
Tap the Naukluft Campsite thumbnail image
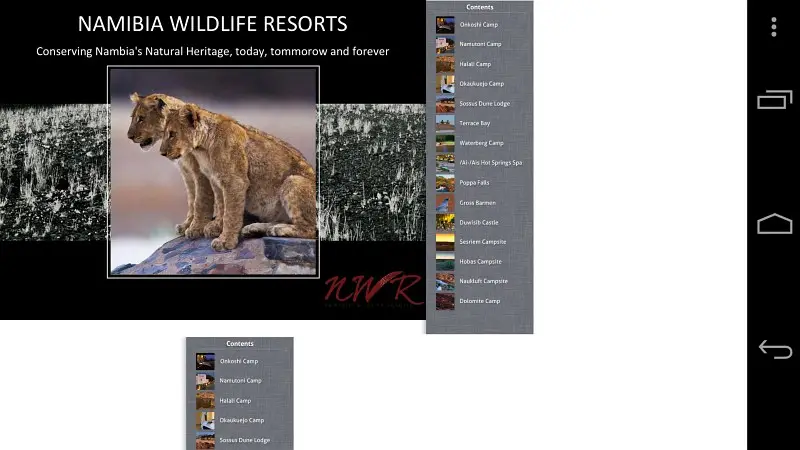(x=445, y=281)
